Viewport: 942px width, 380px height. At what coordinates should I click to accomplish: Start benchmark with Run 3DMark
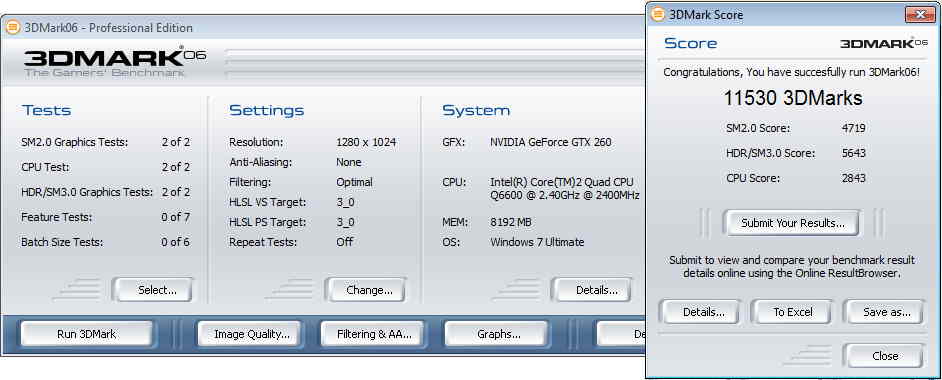point(87,334)
